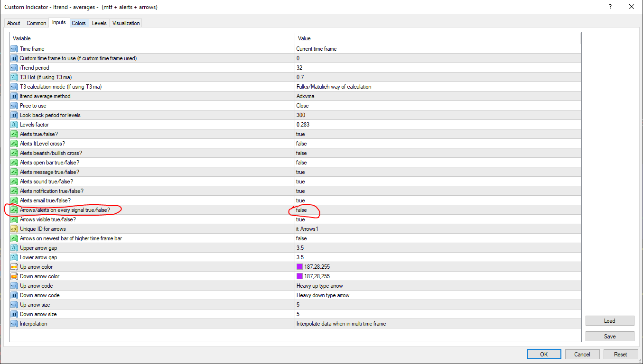This screenshot has height=364, width=643.
Task: Open the Price to use Close dropdown
Action: point(302,106)
